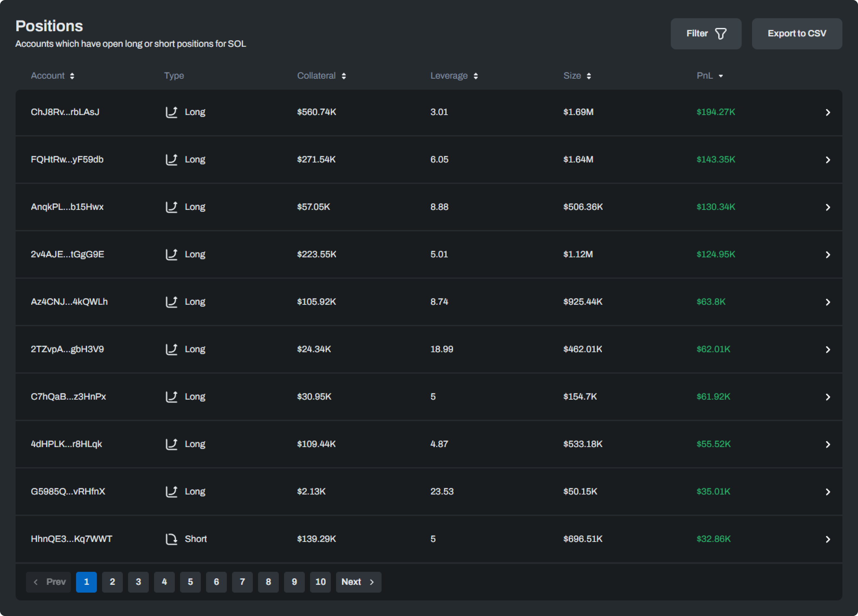858x616 pixels.
Task: Click the Export to CSV button
Action: 797,34
